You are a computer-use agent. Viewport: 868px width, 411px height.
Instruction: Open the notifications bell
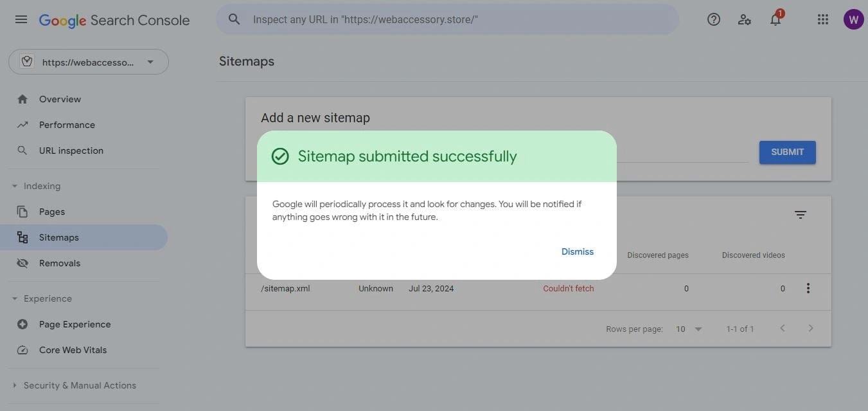pos(775,19)
